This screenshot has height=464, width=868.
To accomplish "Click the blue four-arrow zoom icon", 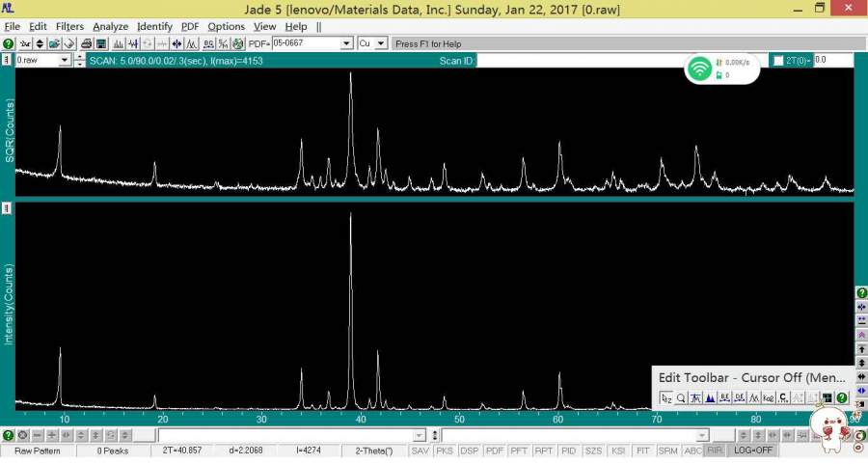I will click(176, 43).
